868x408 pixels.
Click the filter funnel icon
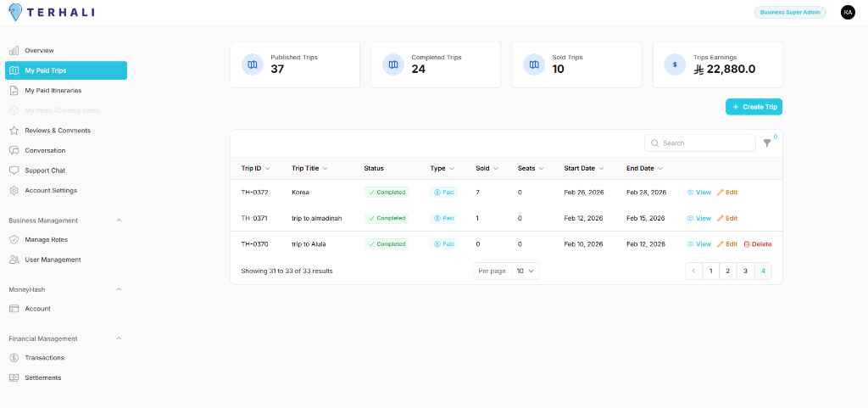(x=767, y=143)
